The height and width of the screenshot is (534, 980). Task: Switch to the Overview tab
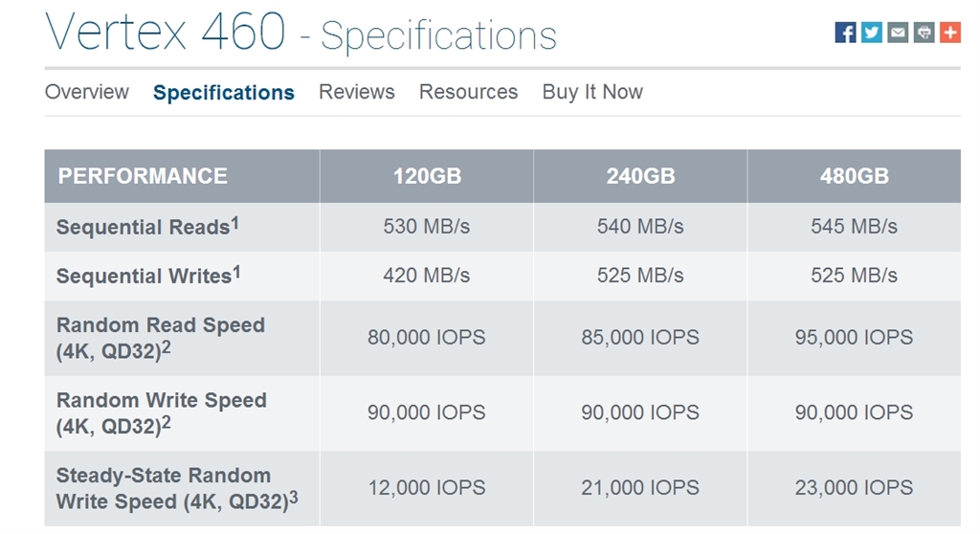tap(87, 92)
